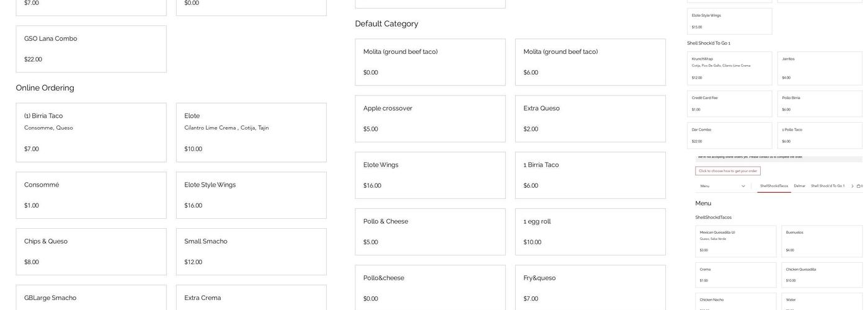Select the Mexican Quesadilla (2) item
The height and width of the screenshot is (310, 868).
tap(736, 241)
